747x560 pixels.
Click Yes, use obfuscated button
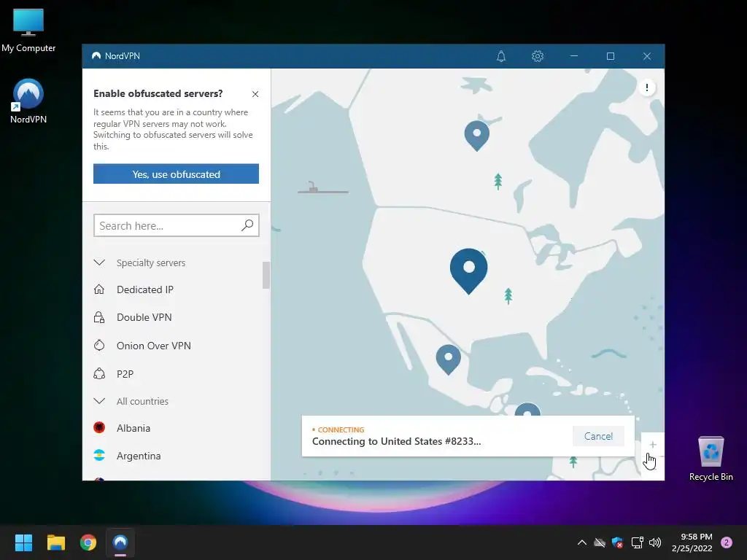(x=176, y=174)
